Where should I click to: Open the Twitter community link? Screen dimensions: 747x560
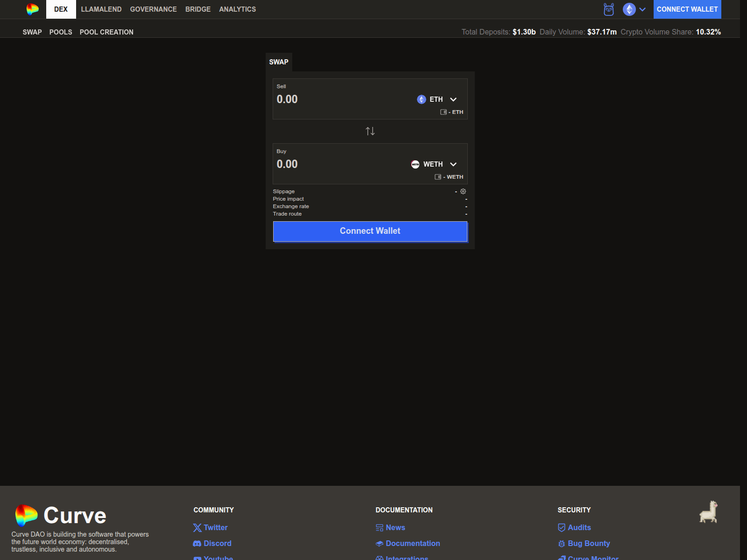click(x=211, y=528)
